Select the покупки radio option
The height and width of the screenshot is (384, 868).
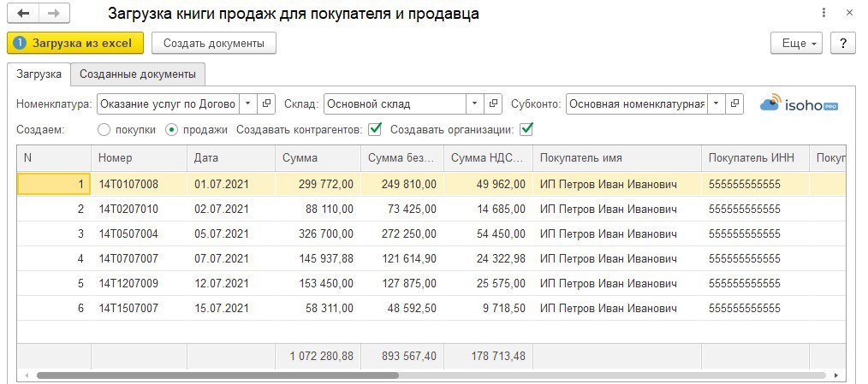[104, 130]
